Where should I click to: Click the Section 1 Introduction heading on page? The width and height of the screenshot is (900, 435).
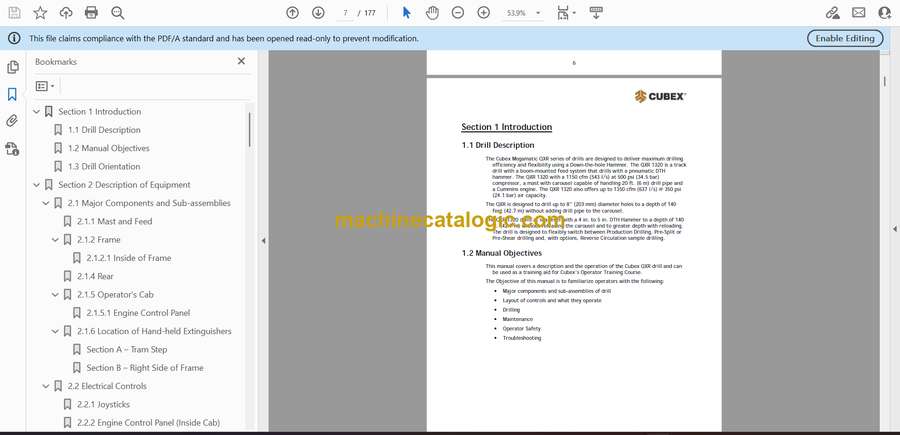click(x=506, y=127)
